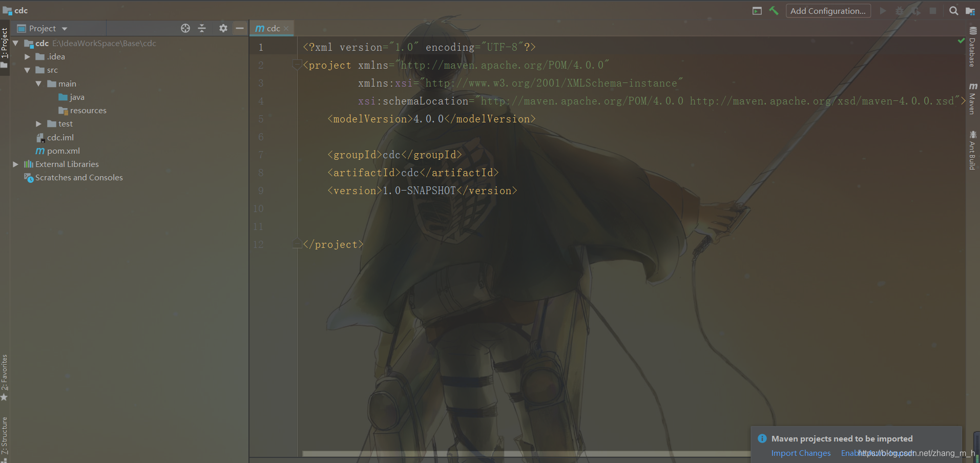
Task: Click the Collapse All icon in Project panel
Action: coord(202,29)
